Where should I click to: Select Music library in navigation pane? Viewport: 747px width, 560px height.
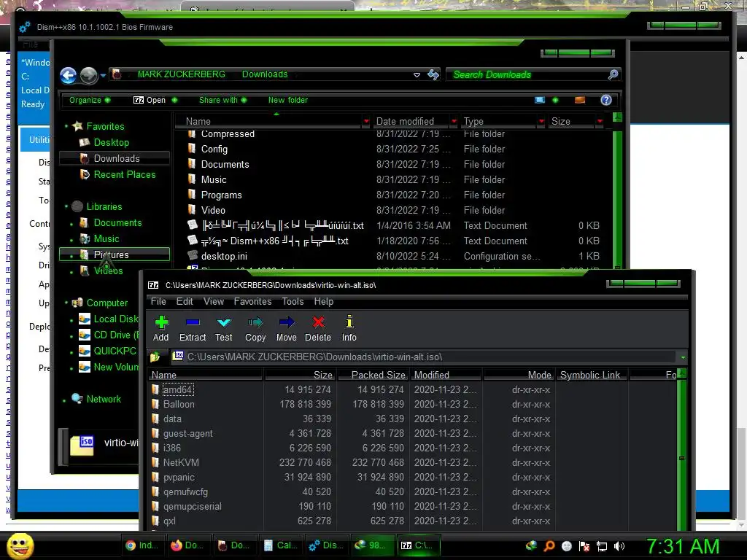click(x=107, y=238)
